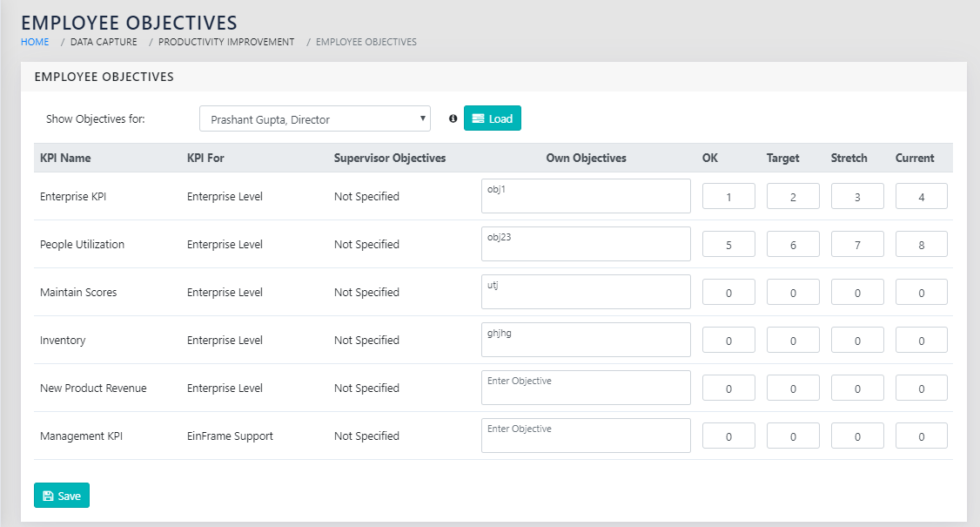Screen dimensions: 980x527
Task: Open the Productivity Improvement breadcrumb
Action: coord(226,42)
